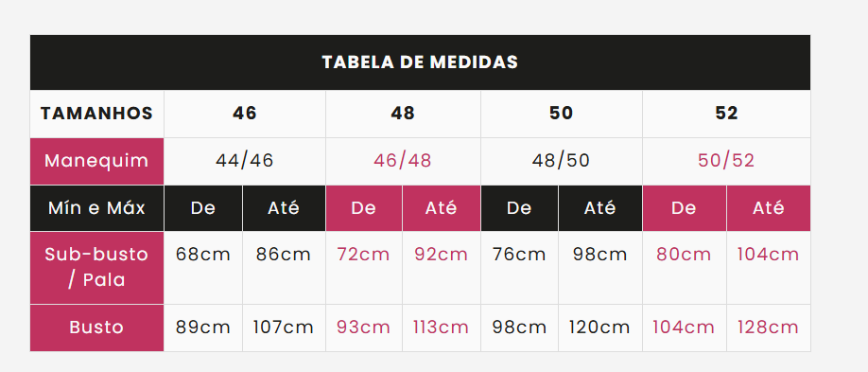This screenshot has width=868, height=372.
Task: Select the Mín e Máx label
Action: click(x=96, y=208)
